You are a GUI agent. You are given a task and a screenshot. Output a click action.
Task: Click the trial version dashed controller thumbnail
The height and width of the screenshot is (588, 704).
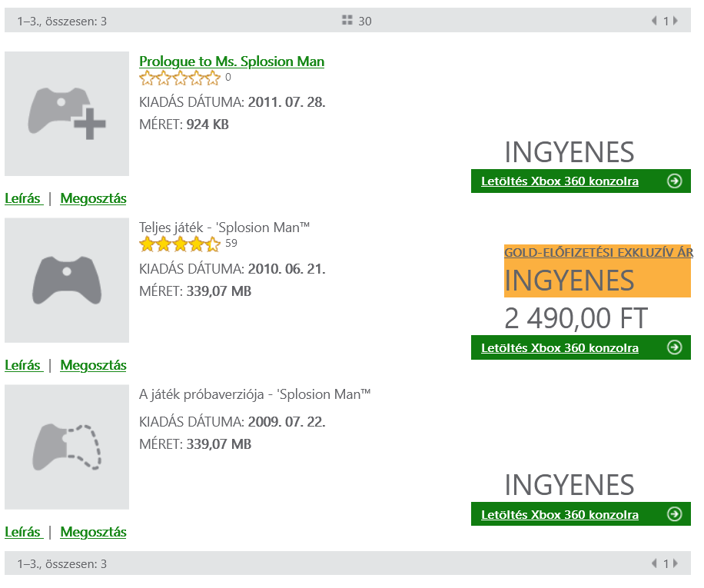click(x=67, y=447)
